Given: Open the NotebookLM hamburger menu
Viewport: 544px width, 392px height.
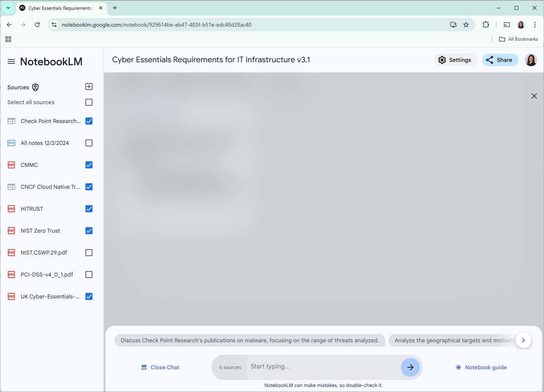Looking at the screenshot, I should [11, 61].
